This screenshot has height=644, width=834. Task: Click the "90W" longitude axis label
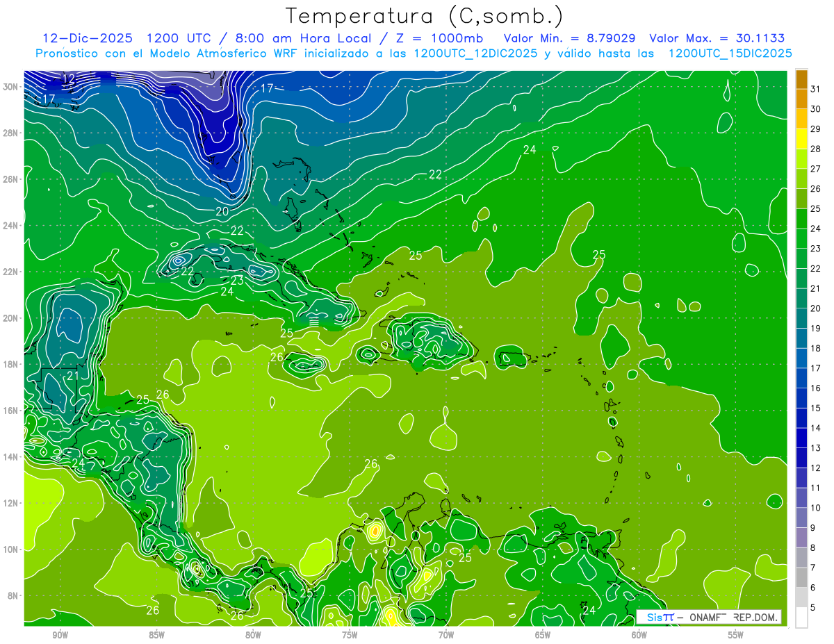pos(60,635)
